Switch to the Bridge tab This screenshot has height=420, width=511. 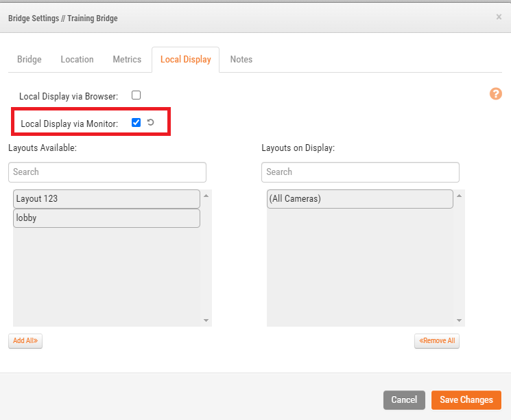(x=29, y=59)
